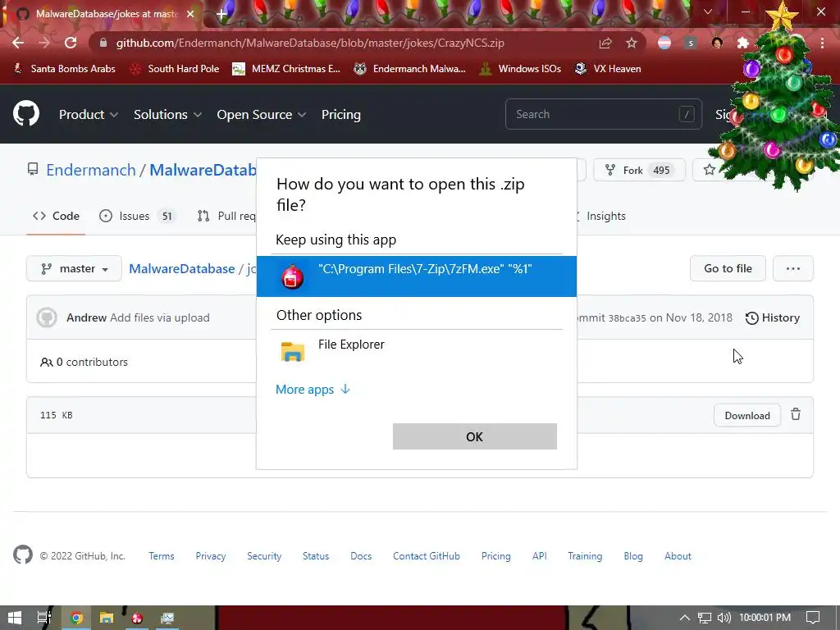
Task: Open a new tab with the plus icon
Action: click(x=221, y=14)
